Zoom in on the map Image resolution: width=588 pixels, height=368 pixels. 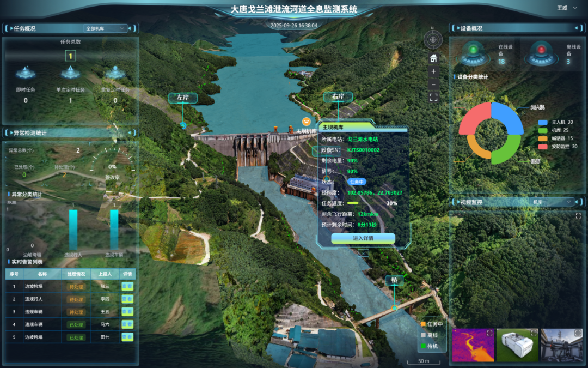pos(433,71)
